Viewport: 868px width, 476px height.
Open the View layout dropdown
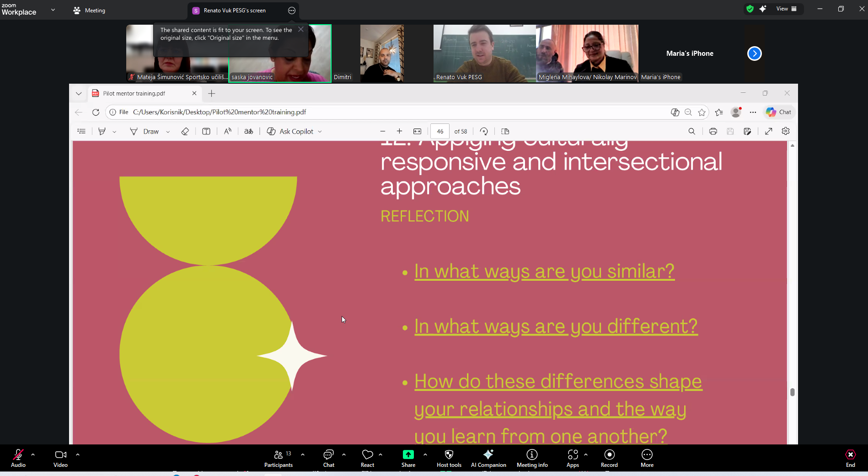pyautogui.click(x=786, y=9)
